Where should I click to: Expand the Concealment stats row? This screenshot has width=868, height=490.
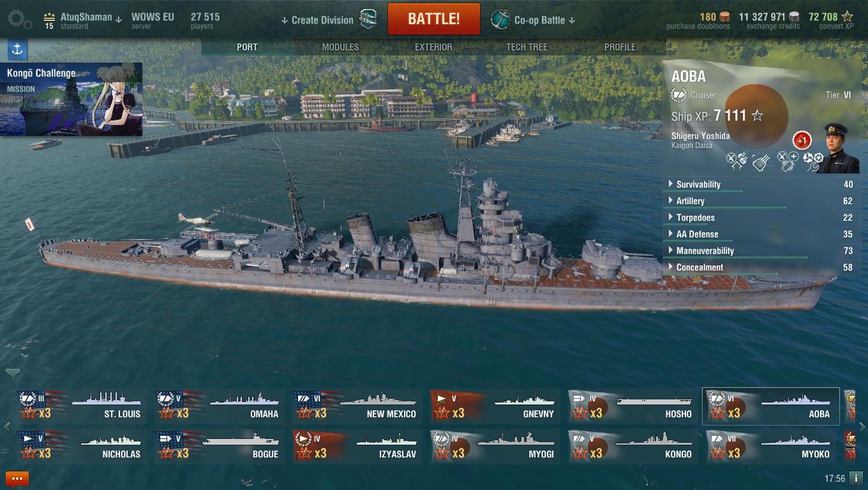coord(761,267)
